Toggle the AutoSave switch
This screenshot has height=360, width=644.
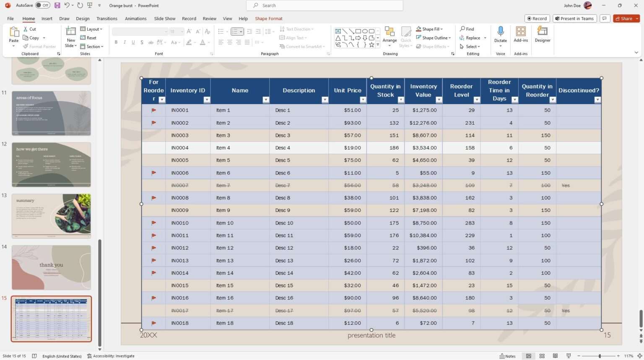tap(43, 5)
